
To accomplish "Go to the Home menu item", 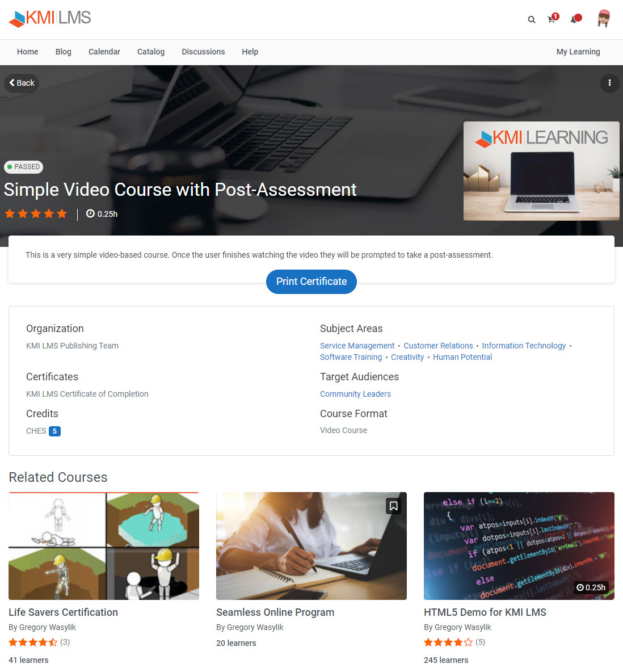I will pyautogui.click(x=27, y=52).
